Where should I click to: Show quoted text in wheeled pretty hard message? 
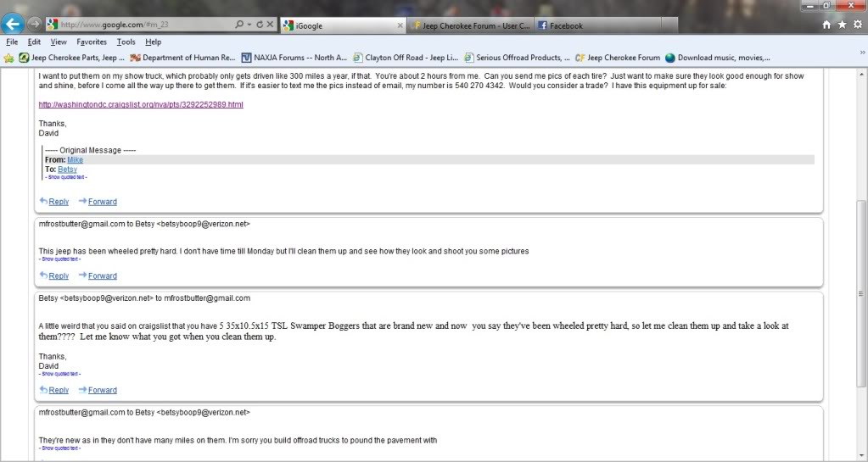coord(59,259)
